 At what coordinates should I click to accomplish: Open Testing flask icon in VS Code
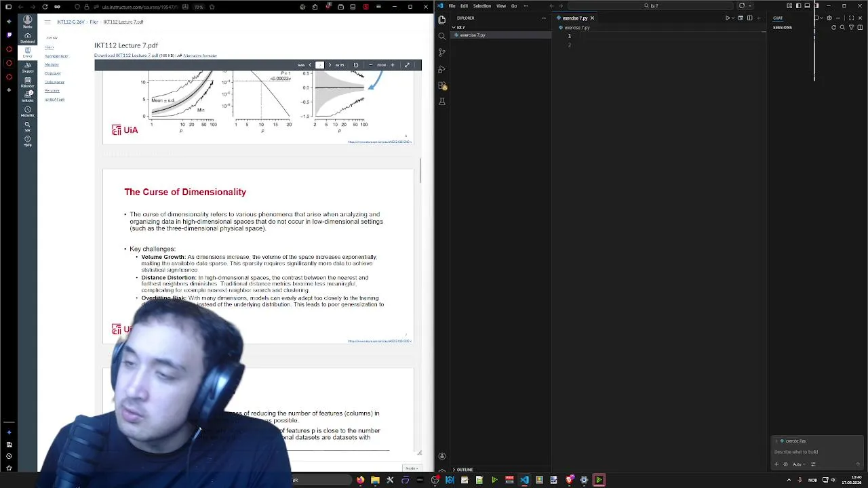pos(441,102)
